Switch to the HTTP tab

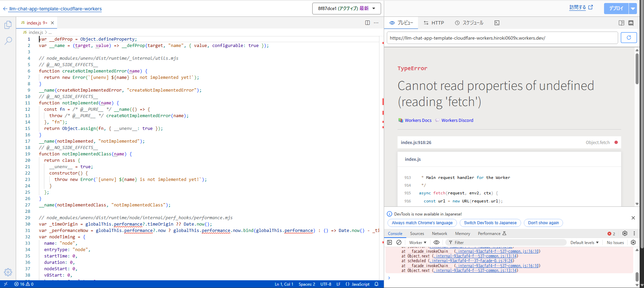coord(434,23)
